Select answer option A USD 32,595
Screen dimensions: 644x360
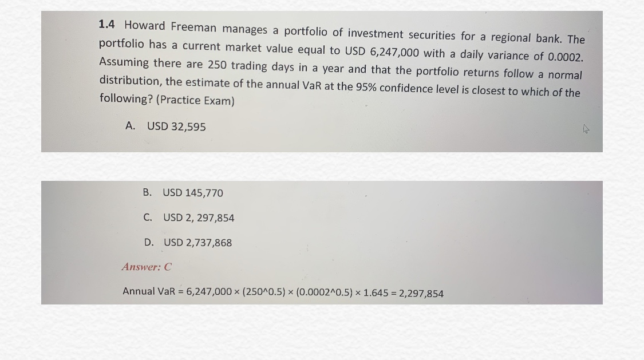[165, 126]
